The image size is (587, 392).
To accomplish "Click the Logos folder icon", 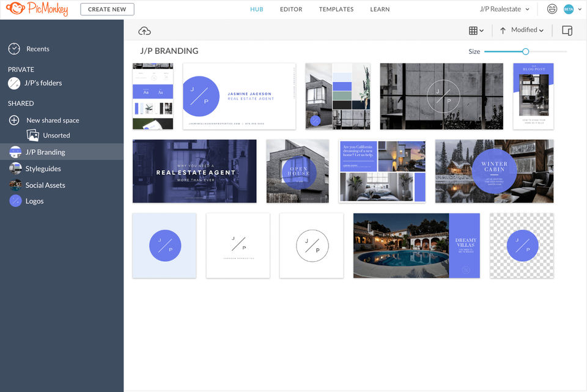I will 15,201.
